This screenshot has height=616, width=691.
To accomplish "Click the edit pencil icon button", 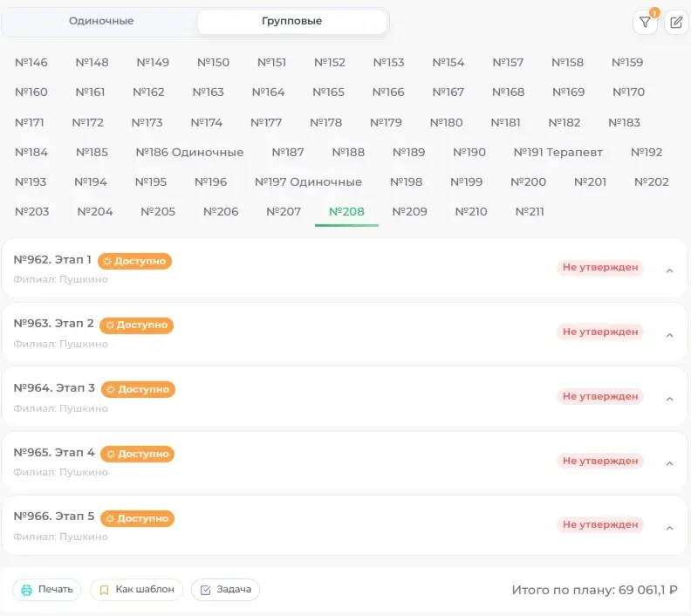I will pyautogui.click(x=676, y=22).
